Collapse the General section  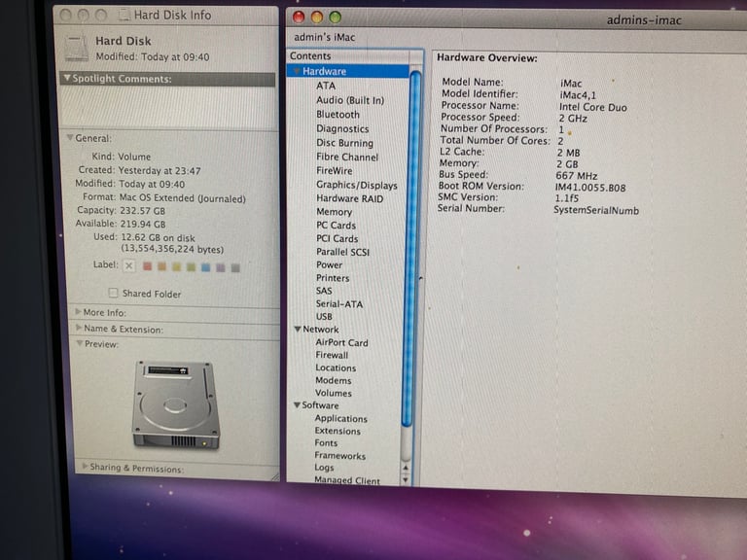[70, 138]
